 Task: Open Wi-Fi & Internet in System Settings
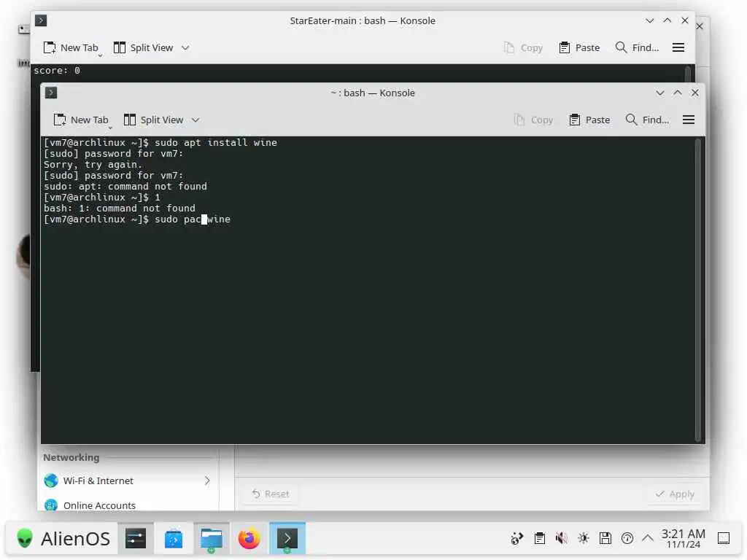tap(127, 481)
